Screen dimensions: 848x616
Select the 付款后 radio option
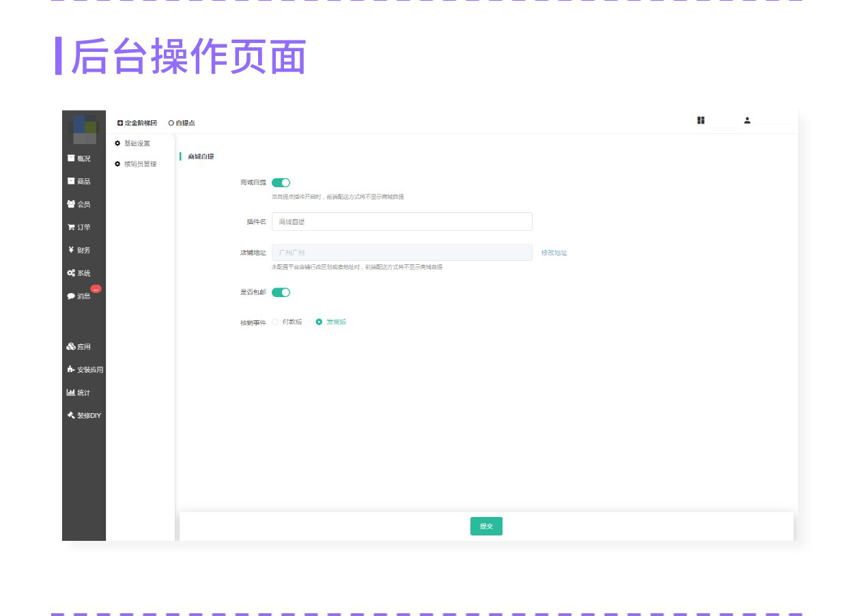287,322
